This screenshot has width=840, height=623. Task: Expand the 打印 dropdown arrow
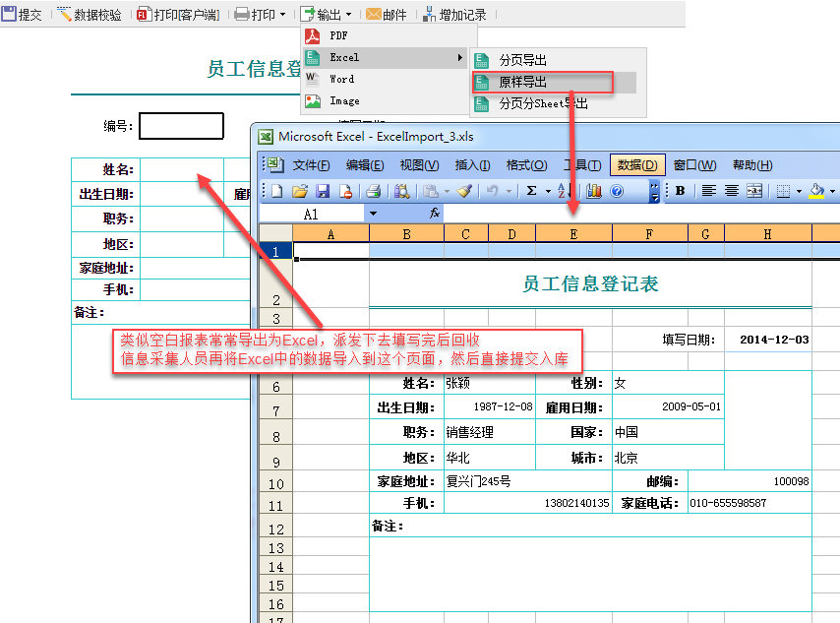coord(283,15)
